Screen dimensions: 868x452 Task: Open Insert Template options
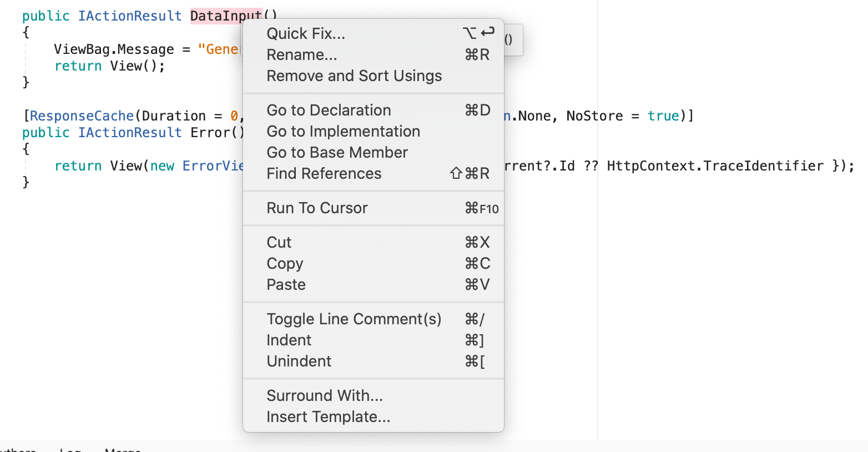coord(329,416)
